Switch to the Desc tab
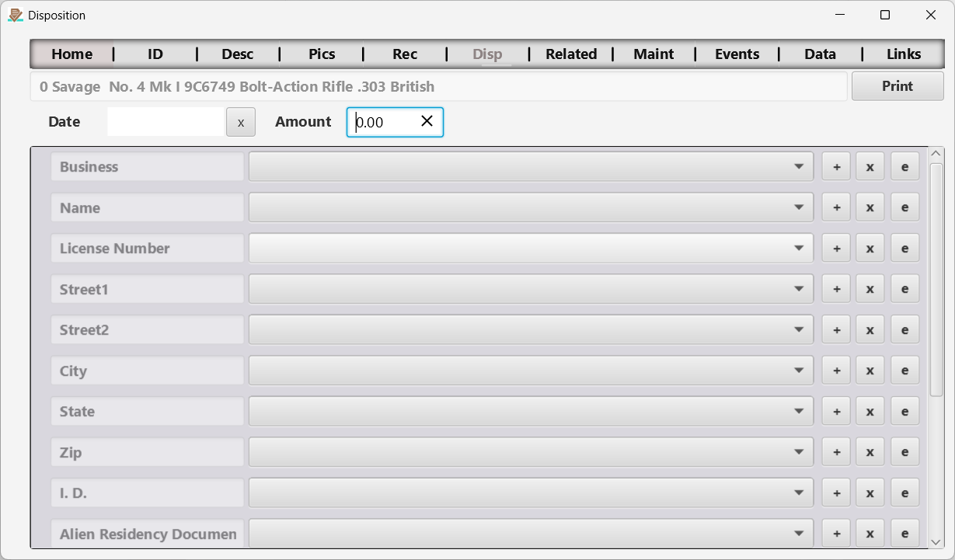 click(238, 54)
